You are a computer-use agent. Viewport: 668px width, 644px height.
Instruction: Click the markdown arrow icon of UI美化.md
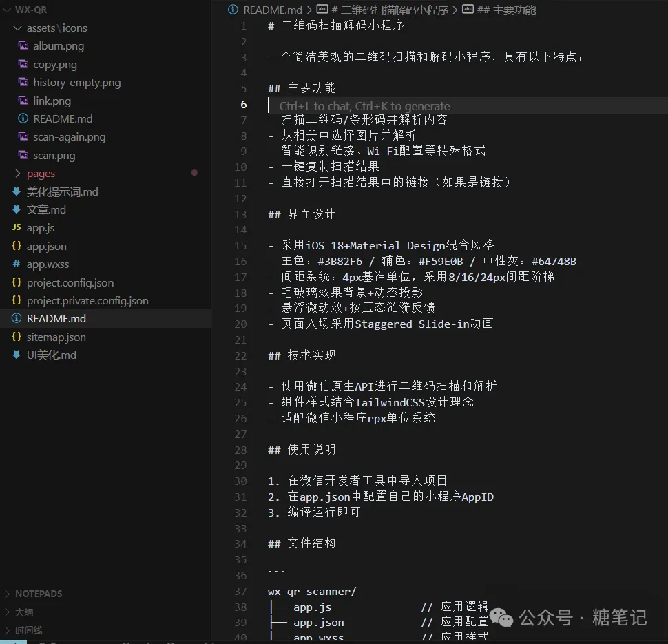pos(17,355)
